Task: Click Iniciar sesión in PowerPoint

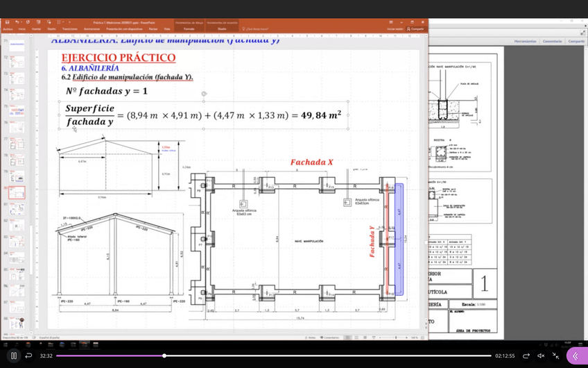Action: [395, 29]
